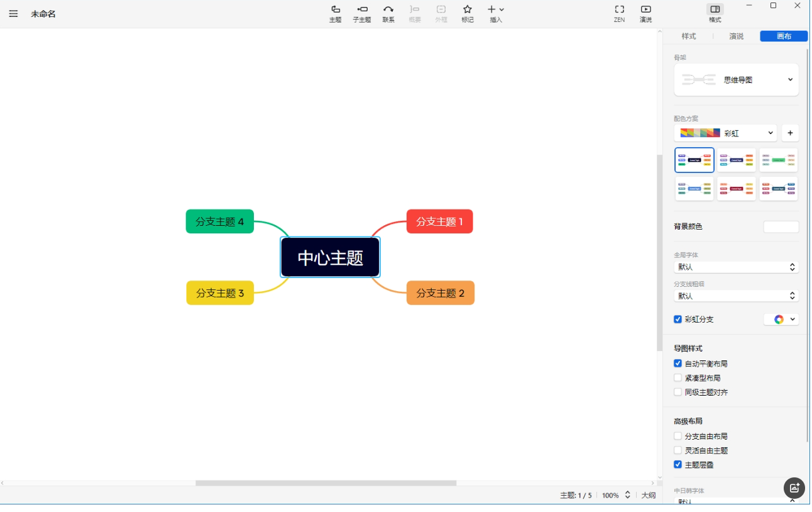Image resolution: width=812 pixels, height=512 pixels.
Task: Switch to the 样式 tab
Action: (x=689, y=36)
